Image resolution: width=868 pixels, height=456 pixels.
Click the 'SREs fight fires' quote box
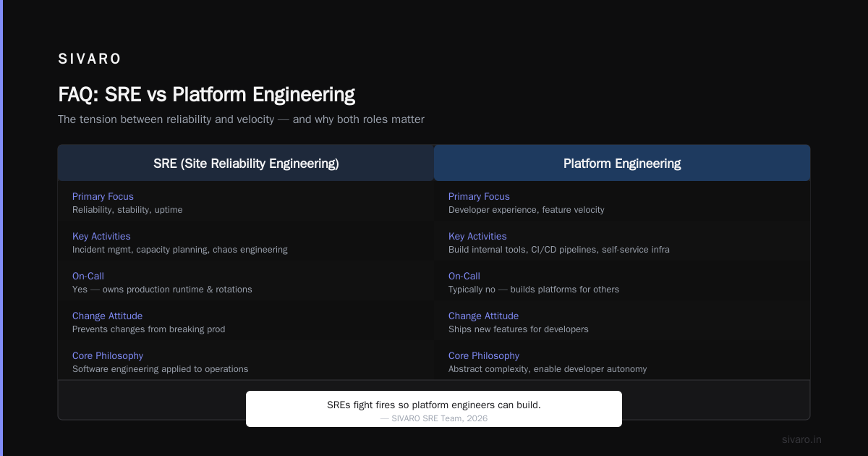click(x=434, y=409)
